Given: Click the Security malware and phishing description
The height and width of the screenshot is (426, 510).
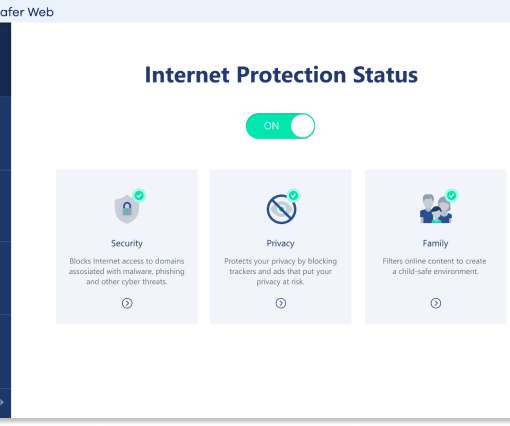Looking at the screenshot, I should pyautogui.click(x=127, y=271).
